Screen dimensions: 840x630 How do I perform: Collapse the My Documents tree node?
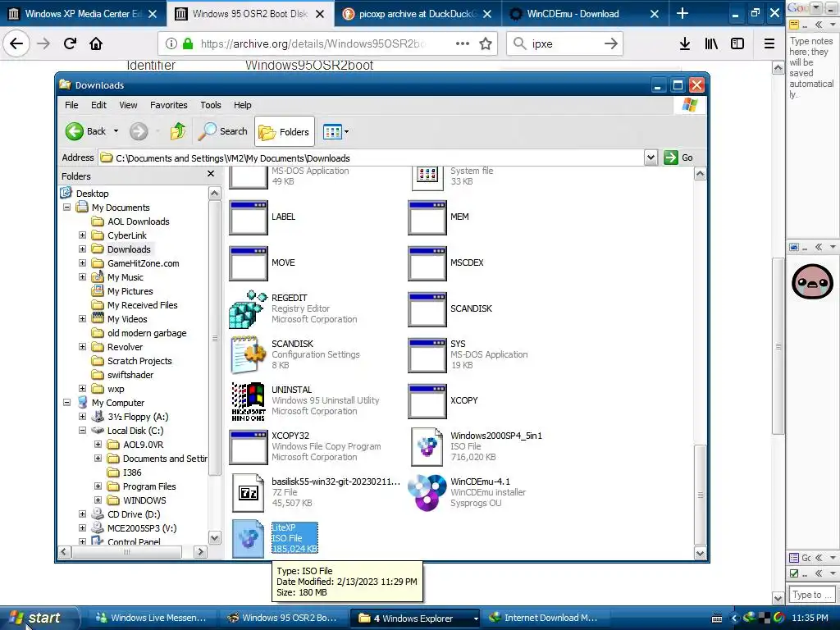[x=67, y=207]
